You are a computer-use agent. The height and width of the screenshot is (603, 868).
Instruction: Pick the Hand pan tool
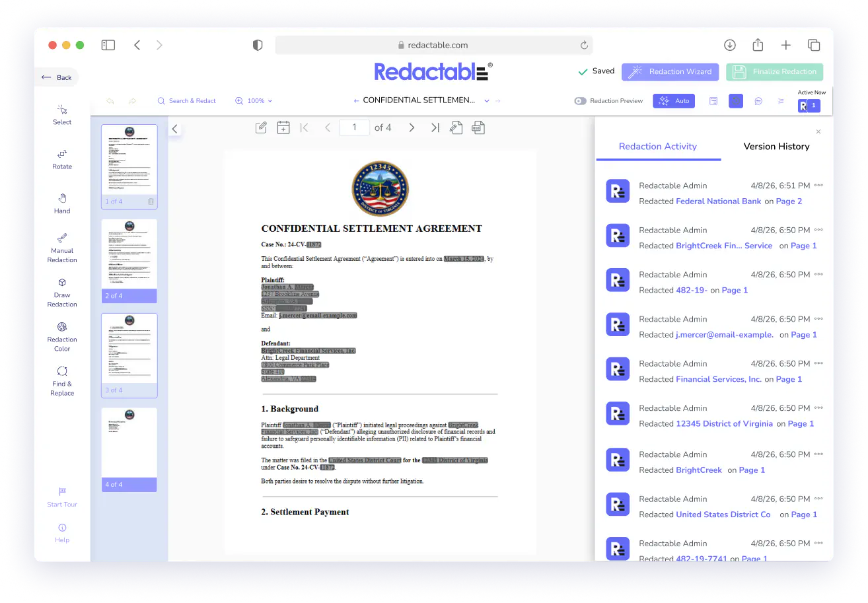coord(62,203)
